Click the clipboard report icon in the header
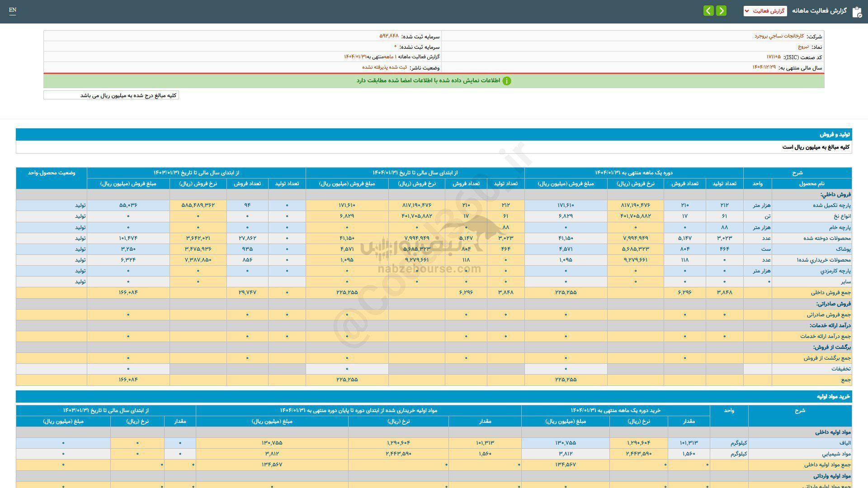The height and width of the screenshot is (488, 868). point(857,11)
